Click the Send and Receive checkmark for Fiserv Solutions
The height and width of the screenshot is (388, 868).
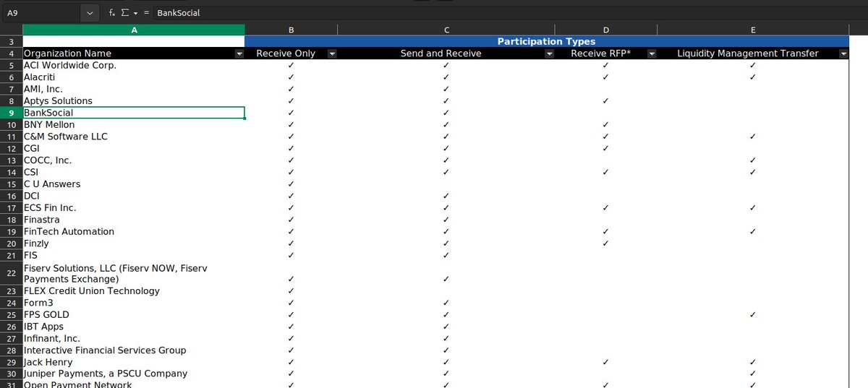click(446, 279)
